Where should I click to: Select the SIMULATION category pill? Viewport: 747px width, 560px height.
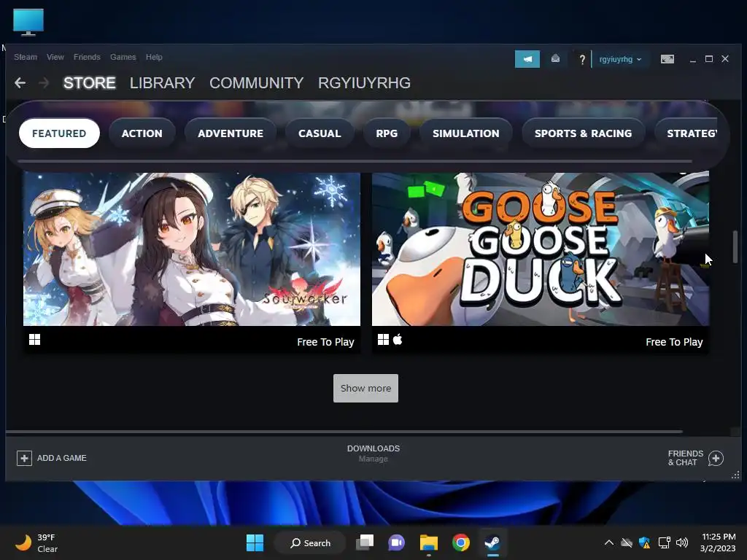point(466,133)
